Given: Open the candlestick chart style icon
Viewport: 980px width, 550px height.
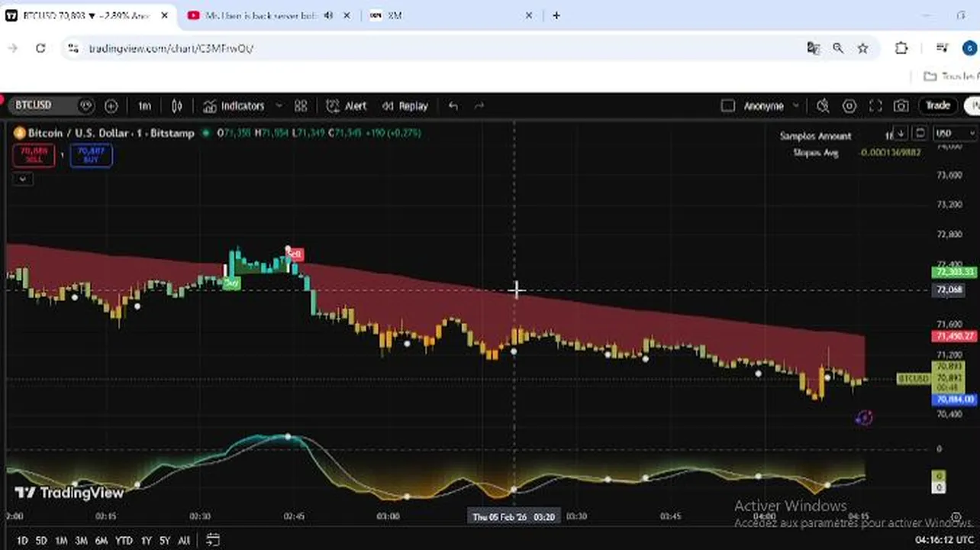Looking at the screenshot, I should [177, 105].
